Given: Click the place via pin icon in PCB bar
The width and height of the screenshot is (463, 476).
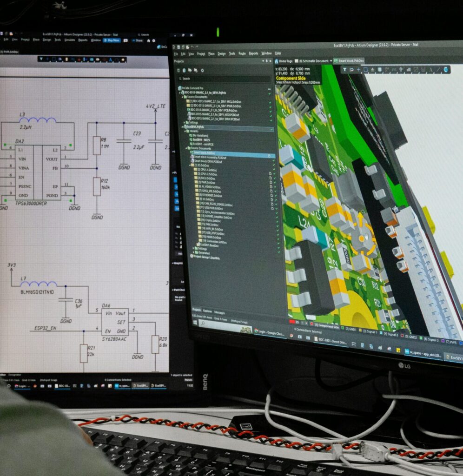Looking at the screenshot, I should coord(401,70).
